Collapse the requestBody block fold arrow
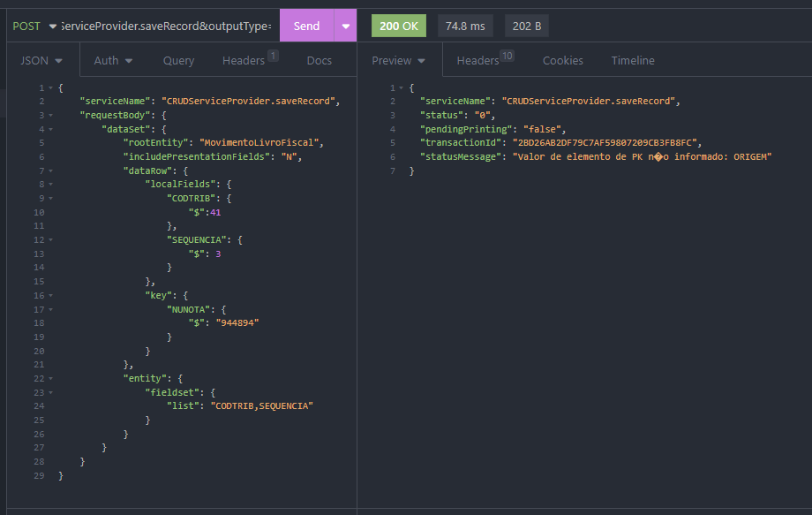The height and width of the screenshot is (515, 812). coord(50,116)
